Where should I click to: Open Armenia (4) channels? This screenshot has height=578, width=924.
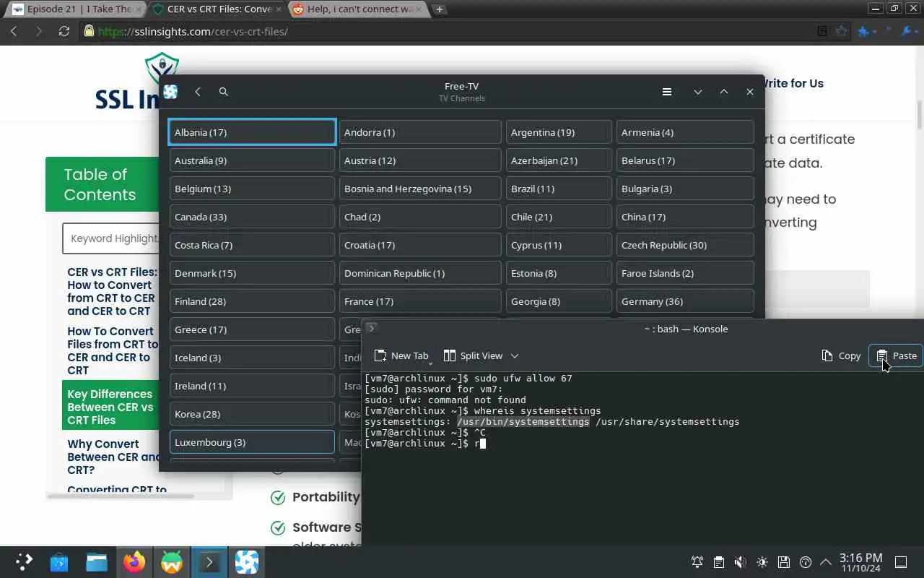point(685,132)
